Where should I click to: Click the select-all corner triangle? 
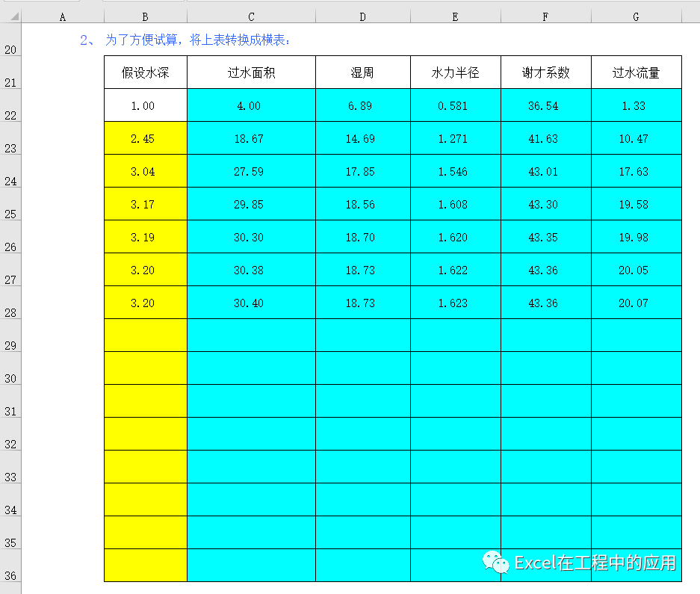pos(14,16)
